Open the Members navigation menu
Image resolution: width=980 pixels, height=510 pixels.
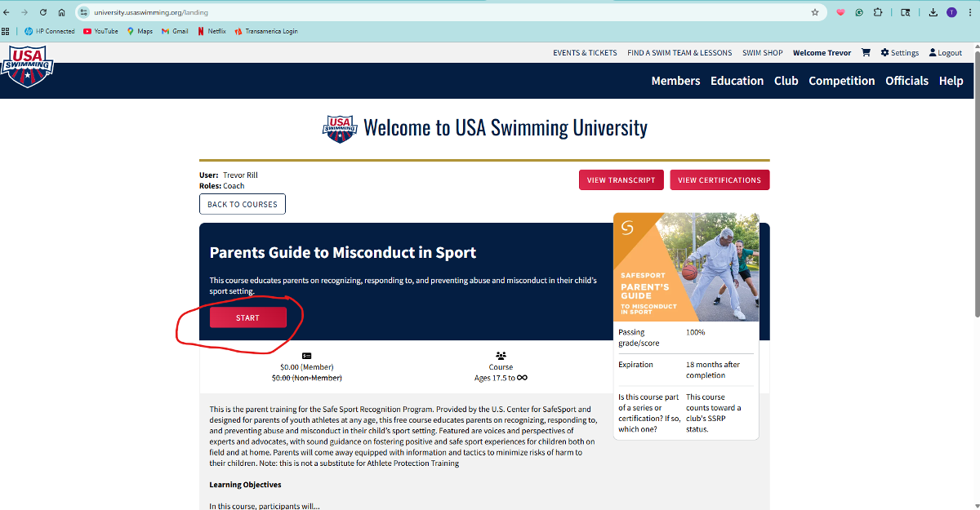675,81
